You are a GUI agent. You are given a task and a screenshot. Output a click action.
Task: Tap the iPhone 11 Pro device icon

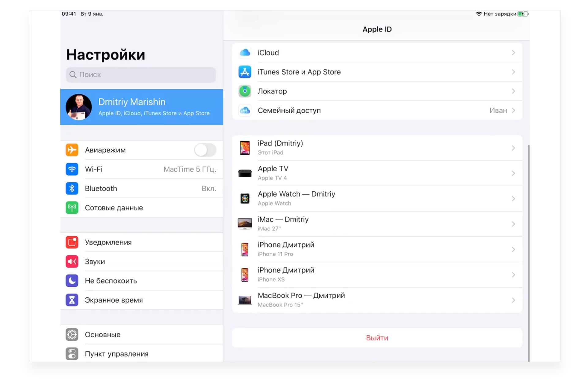coord(245,249)
